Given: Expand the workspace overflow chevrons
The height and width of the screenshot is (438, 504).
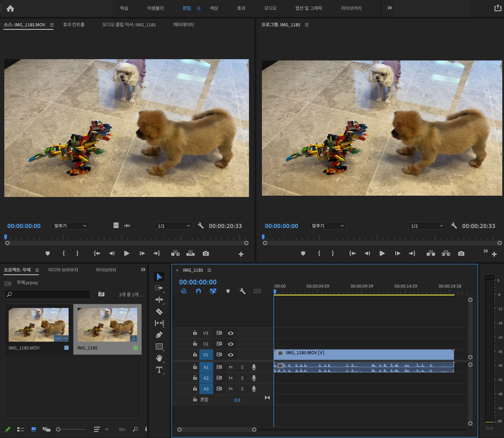Looking at the screenshot, I should click(390, 8).
